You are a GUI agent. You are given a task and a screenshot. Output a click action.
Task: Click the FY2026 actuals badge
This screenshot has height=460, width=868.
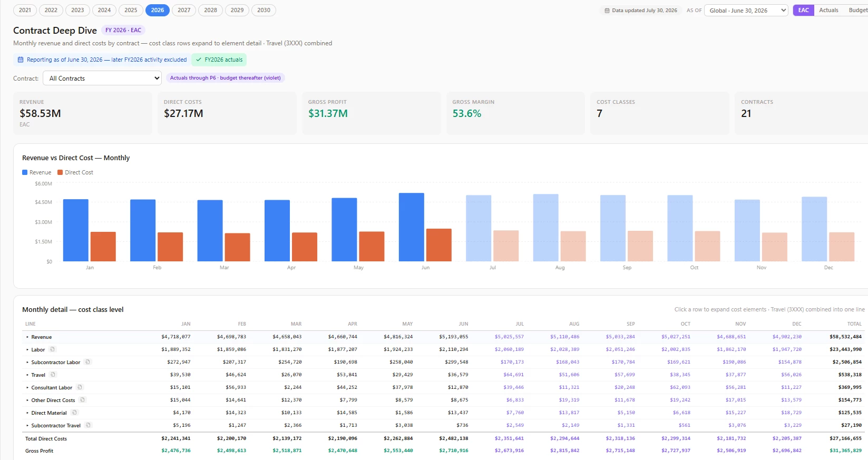[x=219, y=60]
